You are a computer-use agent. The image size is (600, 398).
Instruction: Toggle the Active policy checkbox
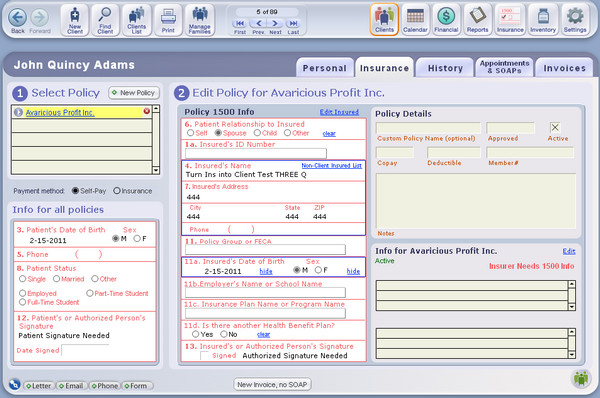tap(555, 127)
